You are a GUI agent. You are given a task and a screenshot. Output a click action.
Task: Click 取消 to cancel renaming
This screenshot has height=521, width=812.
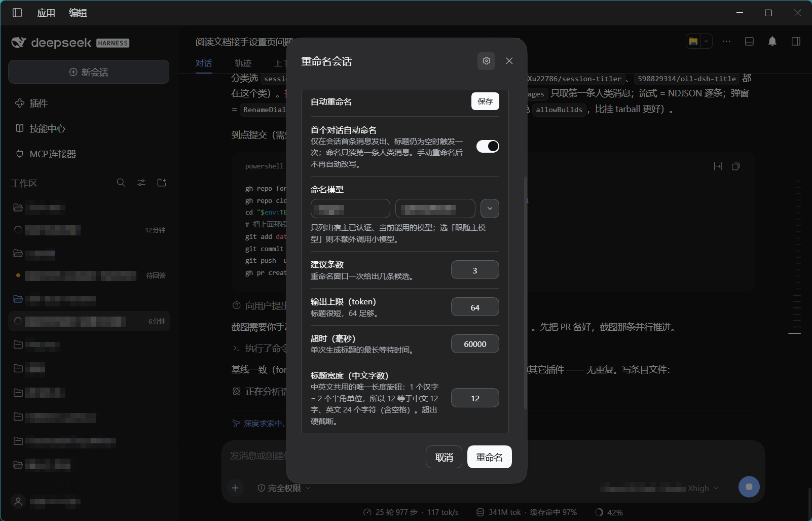point(444,457)
